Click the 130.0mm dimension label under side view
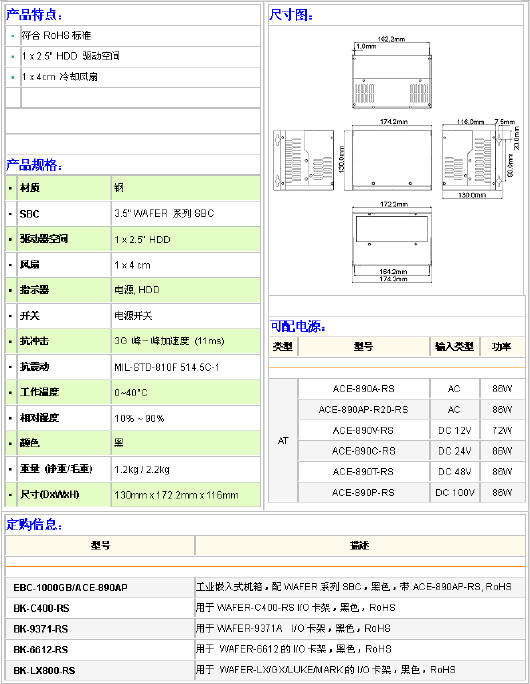This screenshot has height=684, width=530. (472, 195)
